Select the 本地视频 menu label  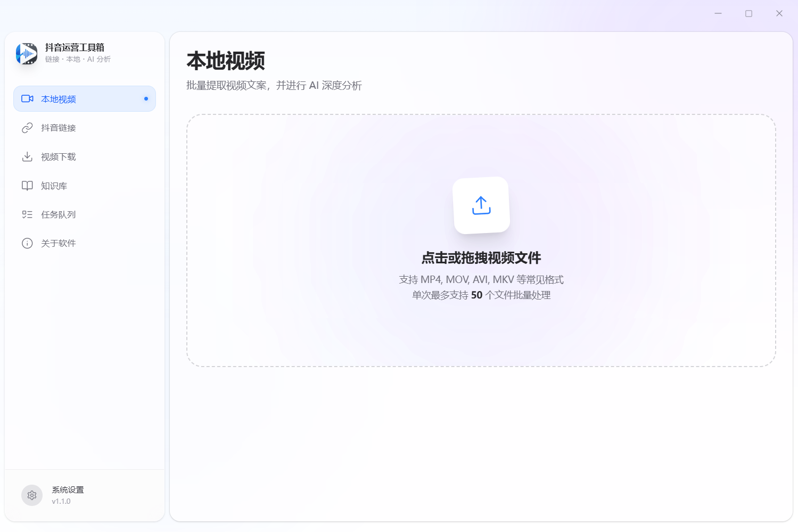59,99
